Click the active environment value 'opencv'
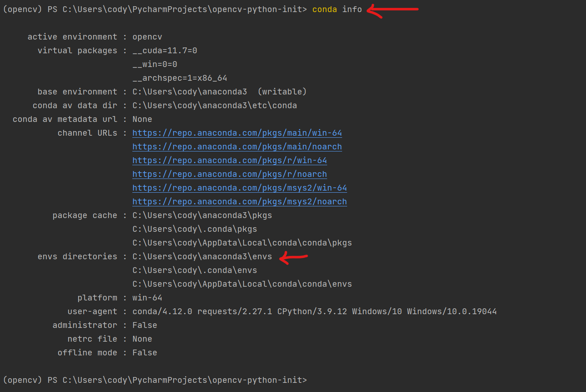 click(147, 37)
